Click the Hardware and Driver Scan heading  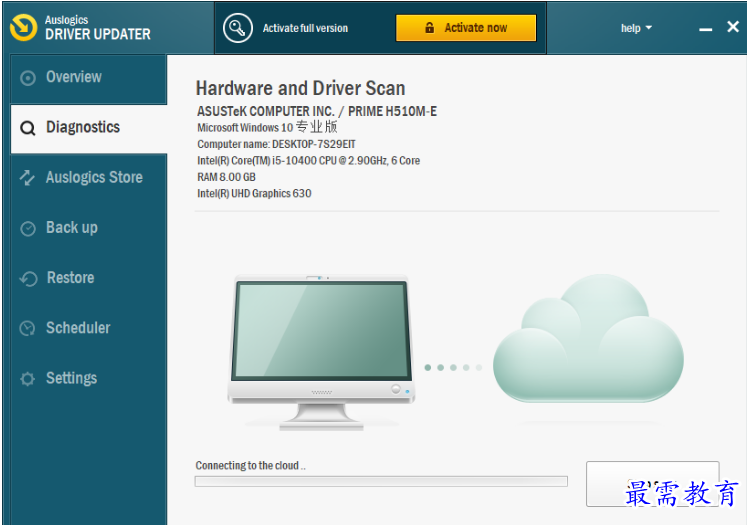tap(301, 89)
